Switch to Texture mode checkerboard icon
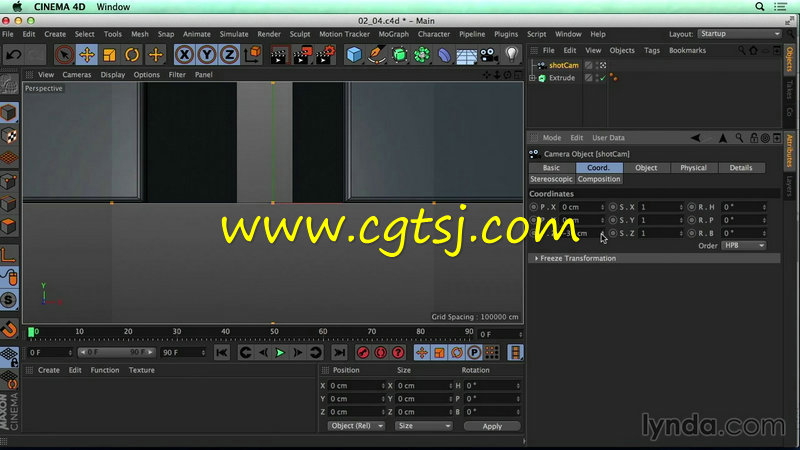Image resolution: width=800 pixels, height=450 pixels. pyautogui.click(x=9, y=136)
